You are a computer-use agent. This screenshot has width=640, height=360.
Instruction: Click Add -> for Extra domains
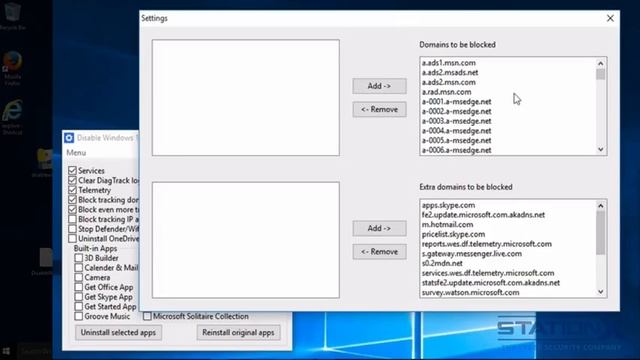[x=379, y=228]
